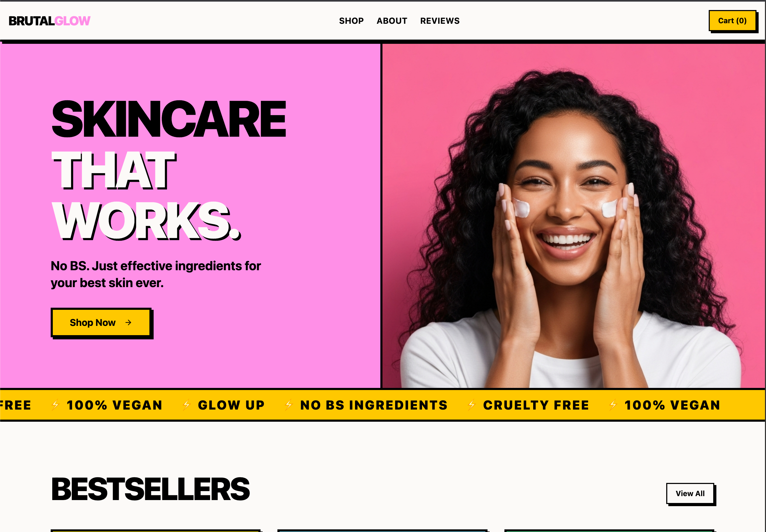Click the lightning bolt before CRUELTY FREE

point(471,405)
